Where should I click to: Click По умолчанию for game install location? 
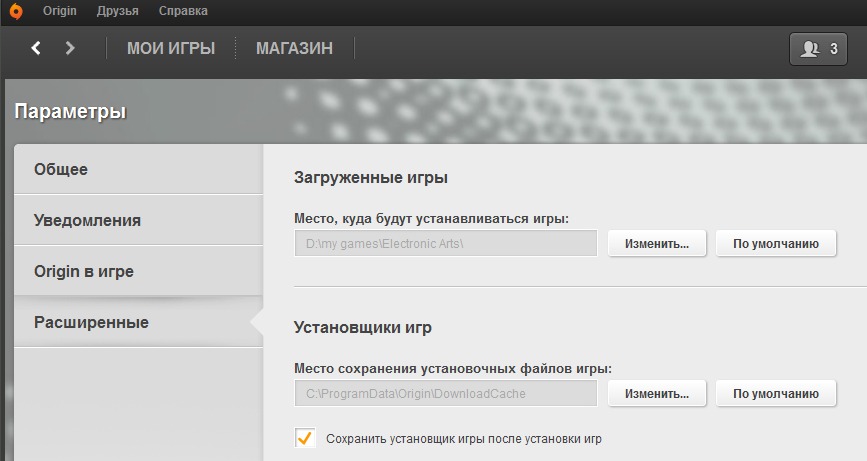(776, 244)
